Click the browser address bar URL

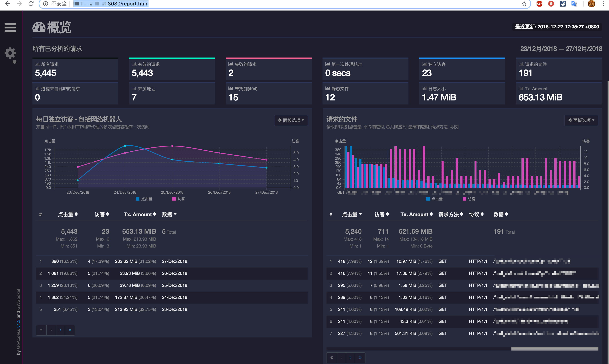pyautogui.click(x=111, y=4)
